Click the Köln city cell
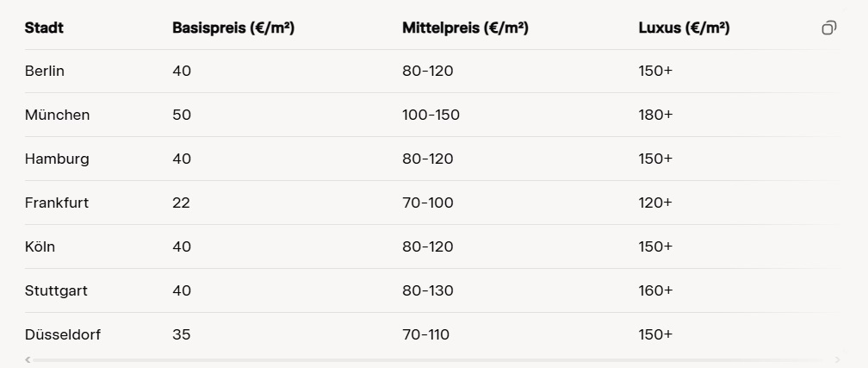 tap(40, 246)
